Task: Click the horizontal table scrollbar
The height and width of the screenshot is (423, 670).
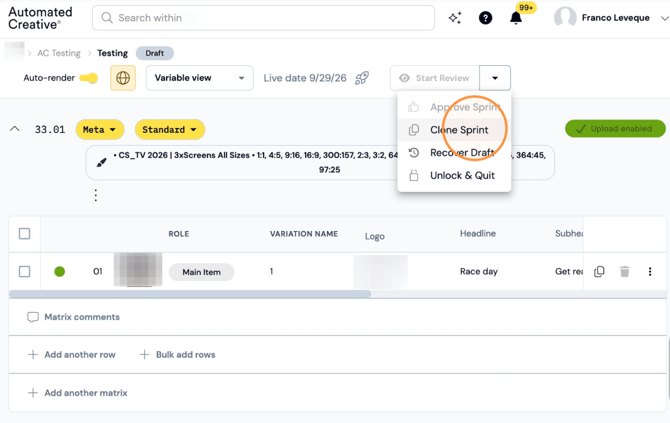Action: pos(190,294)
